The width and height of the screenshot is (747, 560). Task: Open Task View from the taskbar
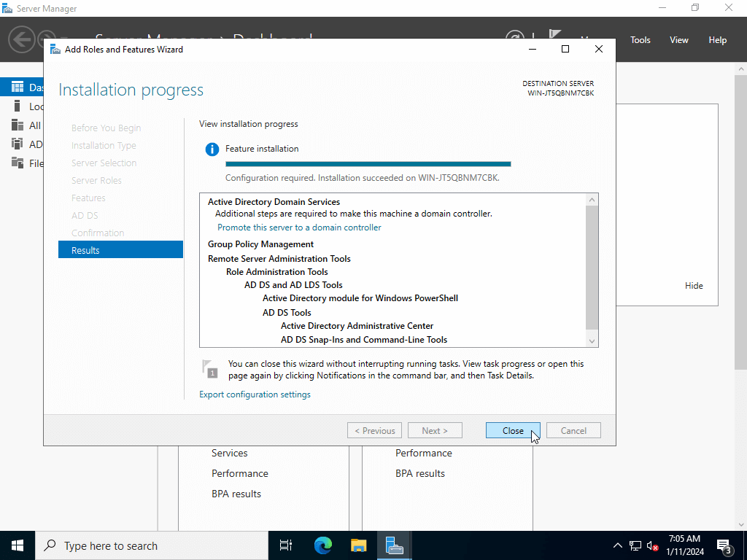pos(286,545)
